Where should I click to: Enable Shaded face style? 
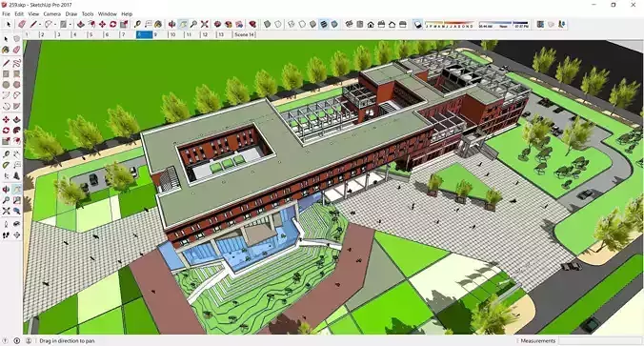pyautogui.click(x=313, y=24)
